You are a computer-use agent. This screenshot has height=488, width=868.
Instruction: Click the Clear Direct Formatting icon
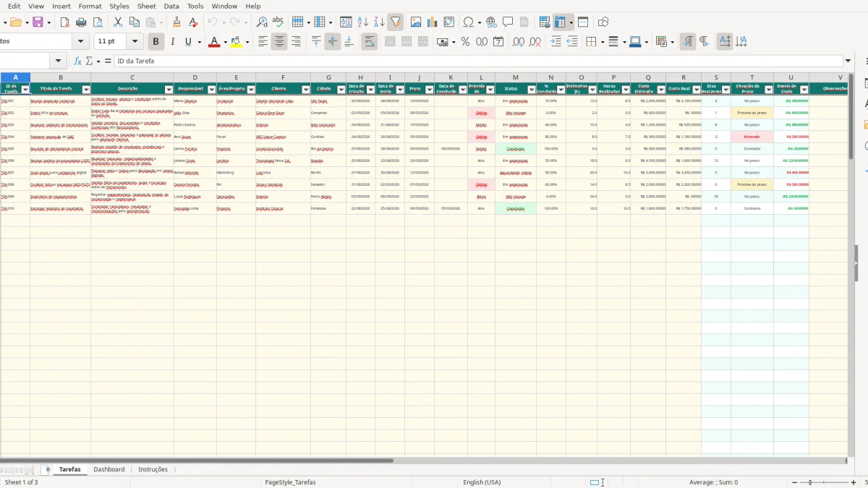[x=193, y=22]
